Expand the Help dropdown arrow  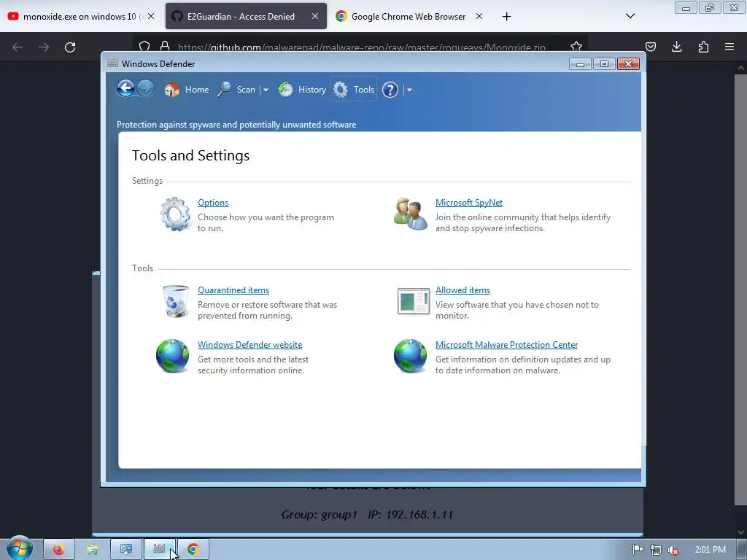[x=409, y=90]
